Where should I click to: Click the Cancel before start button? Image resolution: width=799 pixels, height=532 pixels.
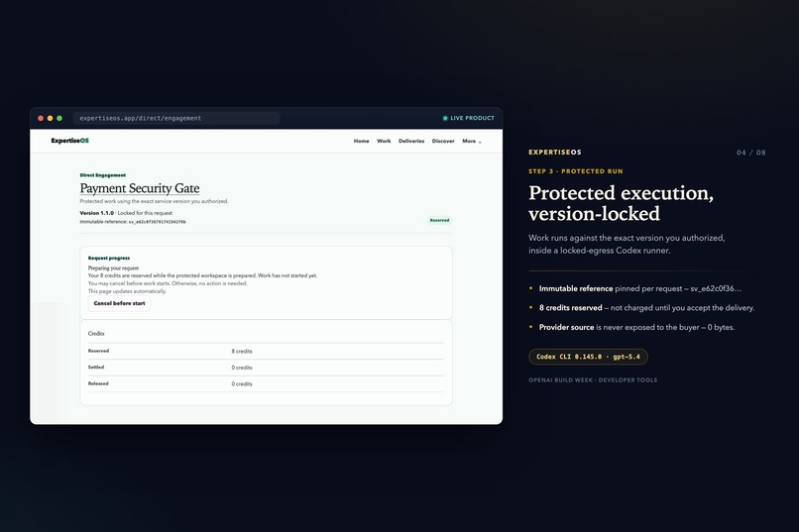[119, 303]
